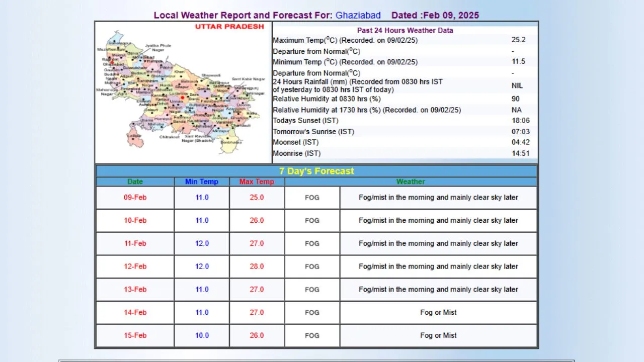Click the Min Temp column header
This screenshot has width=644, height=362.
202,182
